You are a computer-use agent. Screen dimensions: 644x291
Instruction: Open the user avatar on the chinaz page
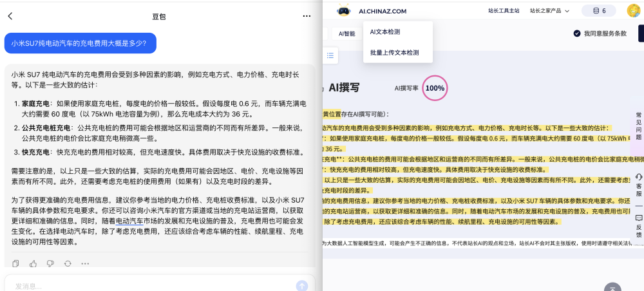tap(634, 11)
